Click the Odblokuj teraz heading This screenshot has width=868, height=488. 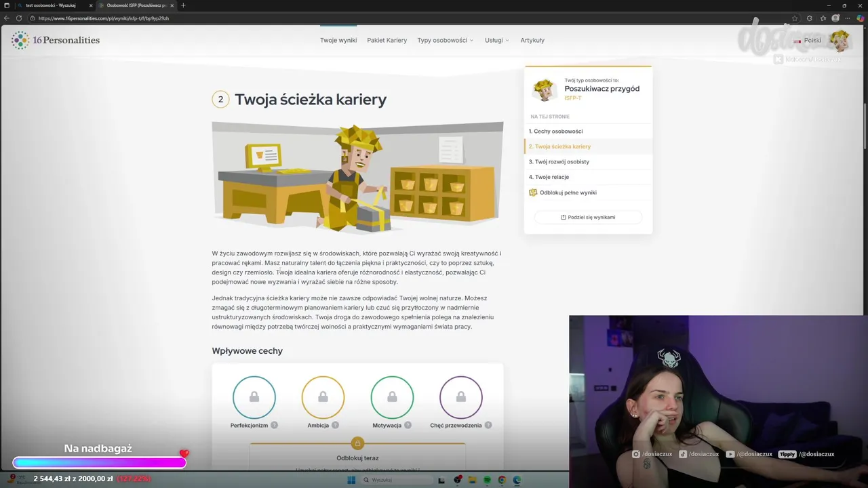pyautogui.click(x=357, y=458)
